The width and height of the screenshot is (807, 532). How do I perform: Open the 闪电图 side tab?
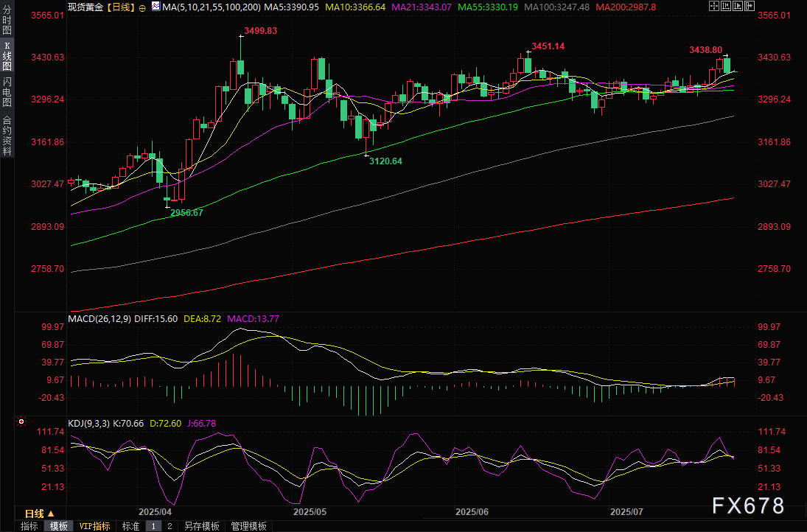[x=7, y=92]
